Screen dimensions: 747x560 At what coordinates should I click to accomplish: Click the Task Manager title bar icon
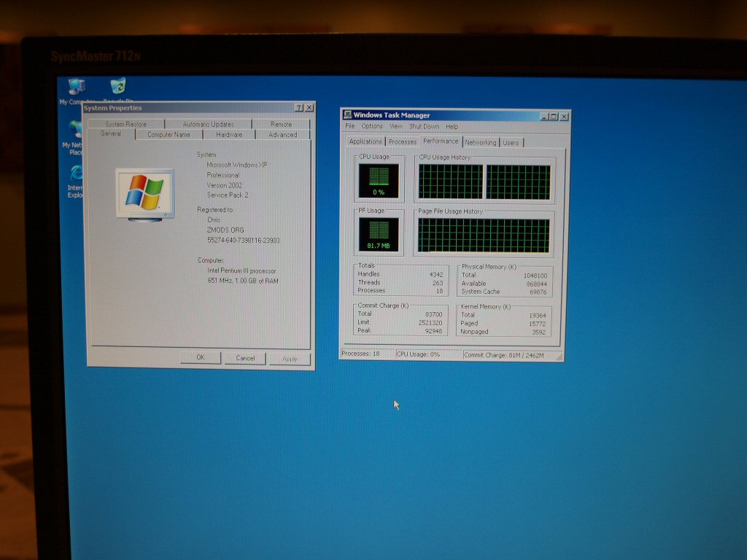tap(348, 114)
